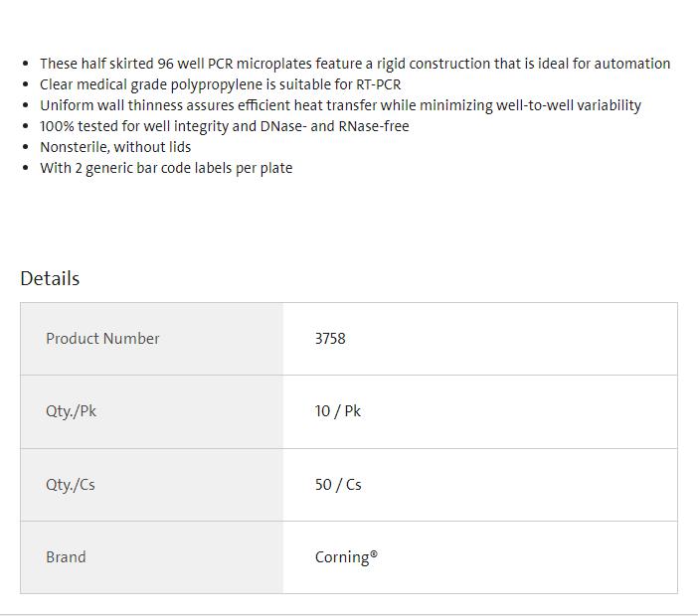The width and height of the screenshot is (698, 616).
Task: Click the Nonsterile, without lids text
Action: point(115,147)
